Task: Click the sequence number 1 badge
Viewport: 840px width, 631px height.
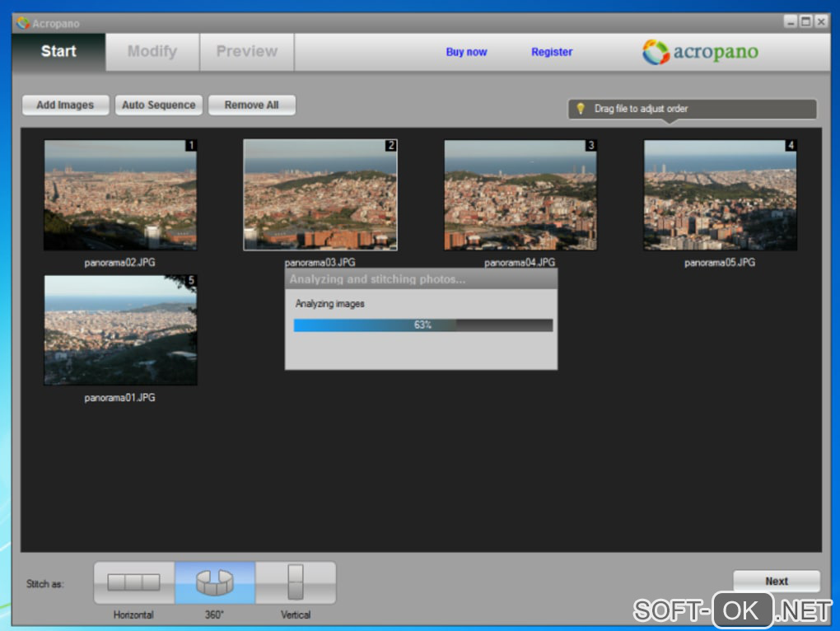Action: tap(191, 145)
